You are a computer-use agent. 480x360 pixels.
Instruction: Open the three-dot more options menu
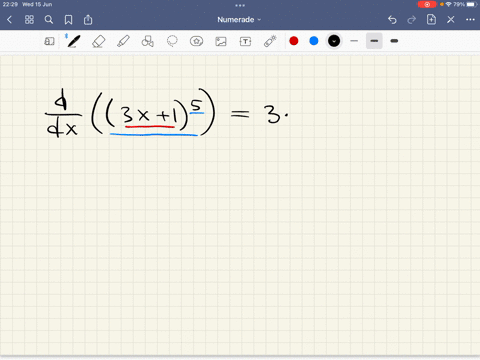click(x=470, y=20)
